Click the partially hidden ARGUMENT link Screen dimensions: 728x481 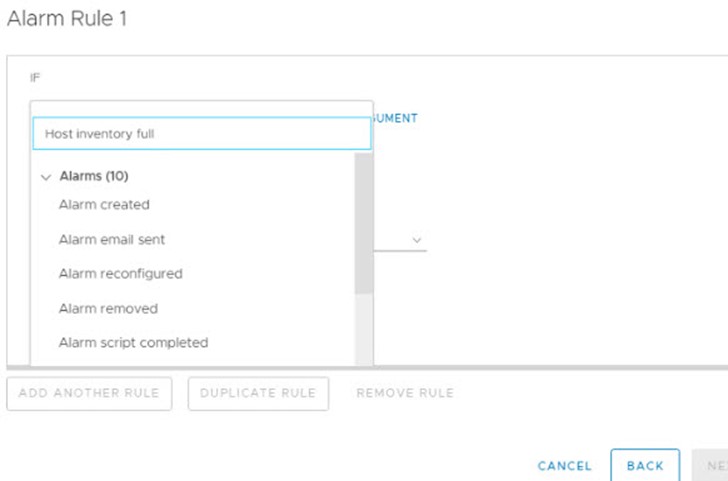click(395, 118)
